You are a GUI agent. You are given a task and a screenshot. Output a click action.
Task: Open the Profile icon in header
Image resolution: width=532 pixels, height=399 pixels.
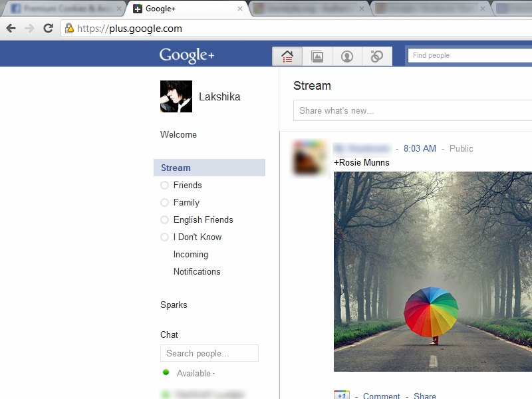tap(346, 56)
